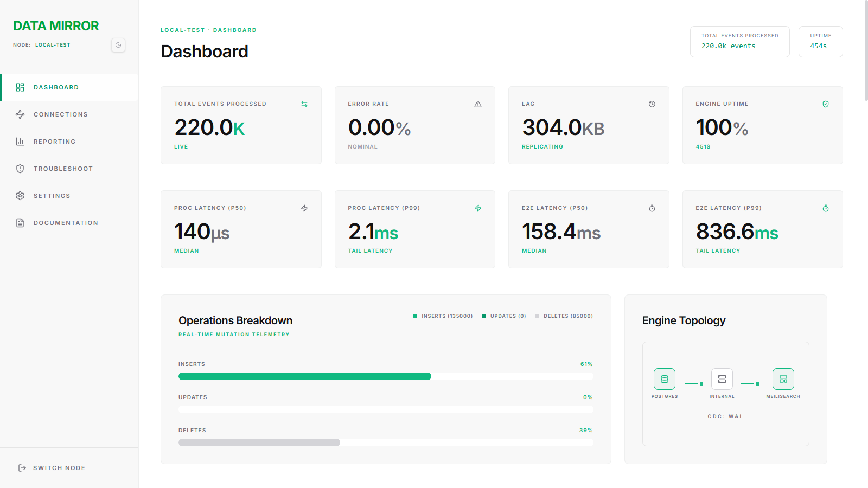Open Settings from the sidebar

[x=69, y=196]
